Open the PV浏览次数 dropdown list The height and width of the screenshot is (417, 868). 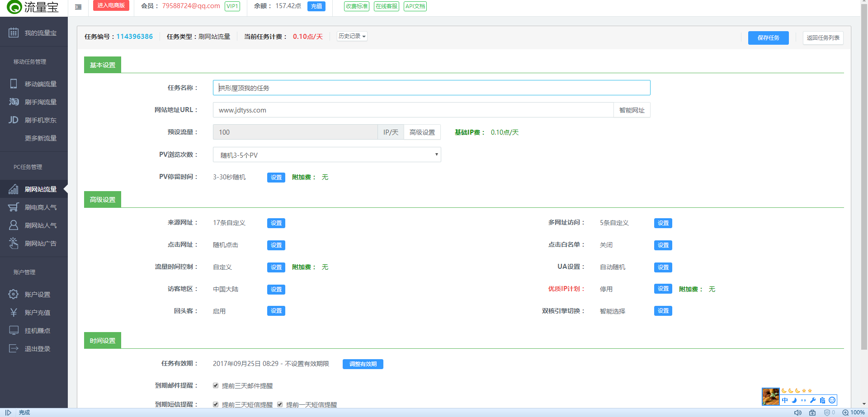[326, 155]
